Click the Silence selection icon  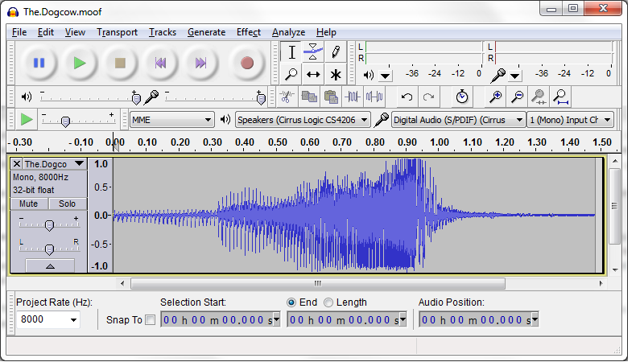[374, 97]
